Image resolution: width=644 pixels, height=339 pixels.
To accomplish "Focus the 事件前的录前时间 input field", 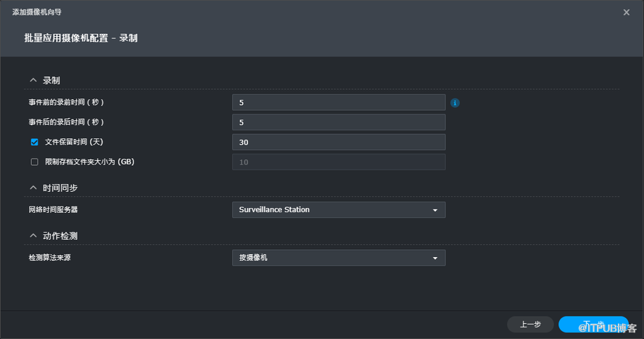I will (339, 103).
